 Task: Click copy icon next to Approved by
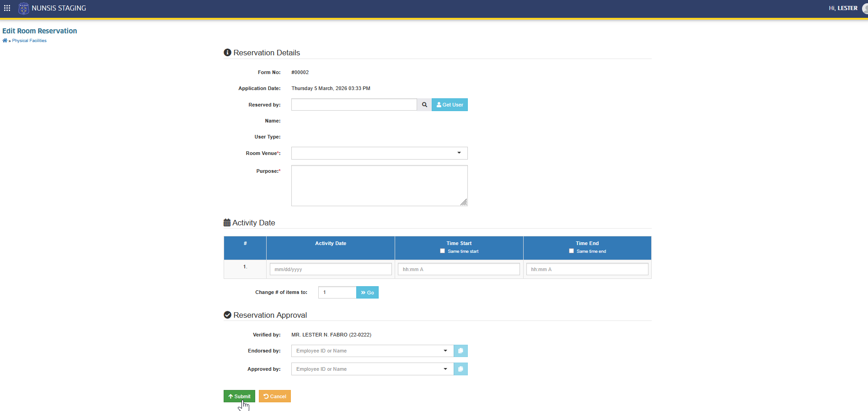point(461,369)
